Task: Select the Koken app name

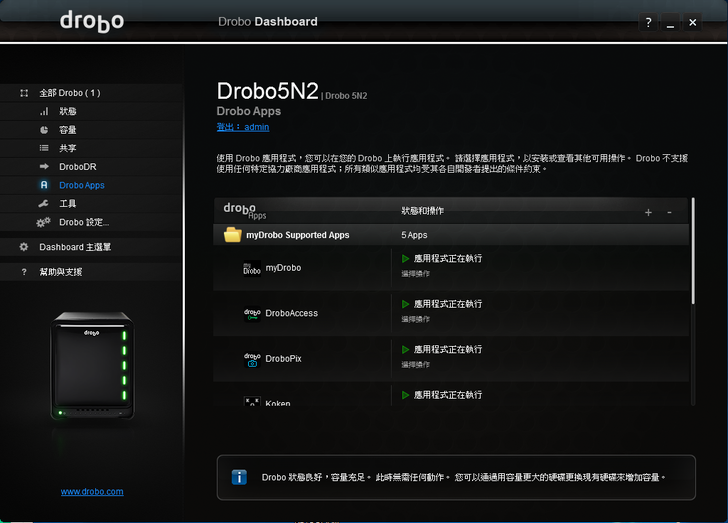Action: click(278, 403)
